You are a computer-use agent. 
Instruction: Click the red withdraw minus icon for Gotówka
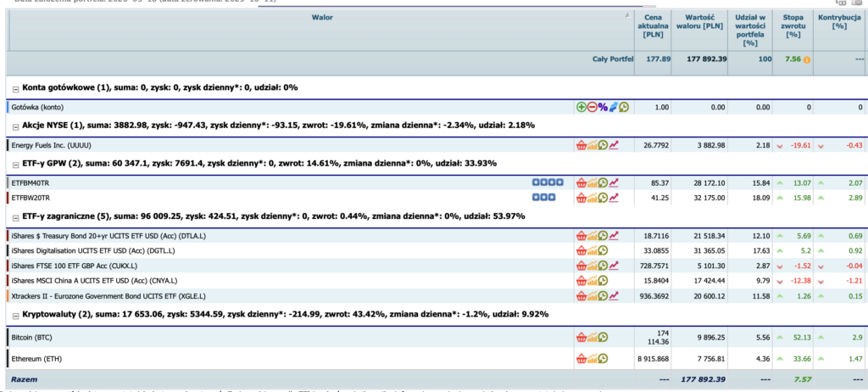(592, 107)
